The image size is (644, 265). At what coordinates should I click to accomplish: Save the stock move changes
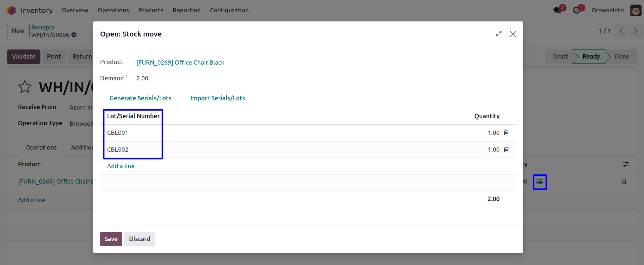[111, 239]
